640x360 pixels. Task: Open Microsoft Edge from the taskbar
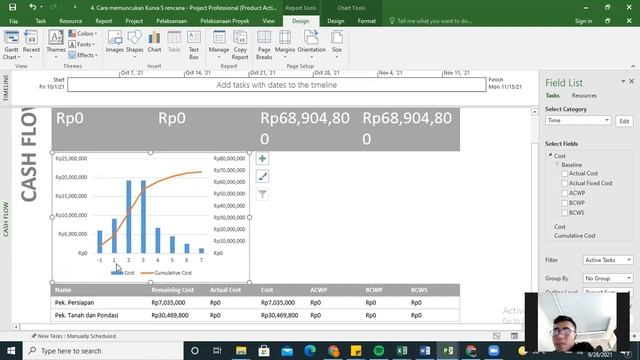pyautogui.click(x=310, y=351)
